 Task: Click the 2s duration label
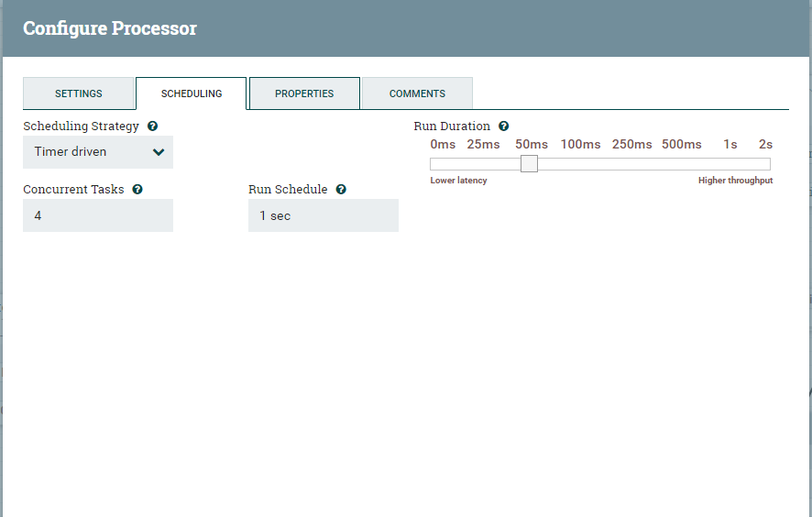coord(766,144)
